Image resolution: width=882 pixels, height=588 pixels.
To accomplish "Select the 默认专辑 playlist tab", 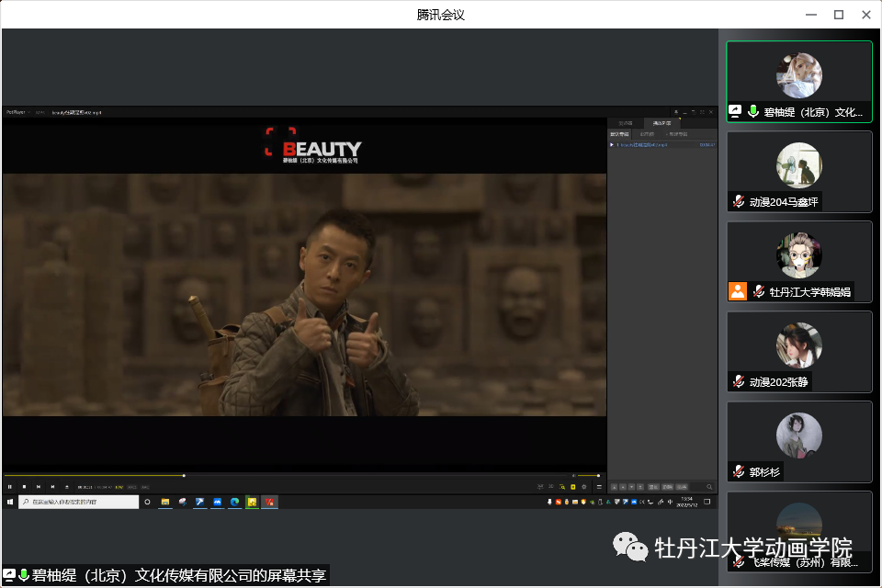I will pyautogui.click(x=620, y=134).
